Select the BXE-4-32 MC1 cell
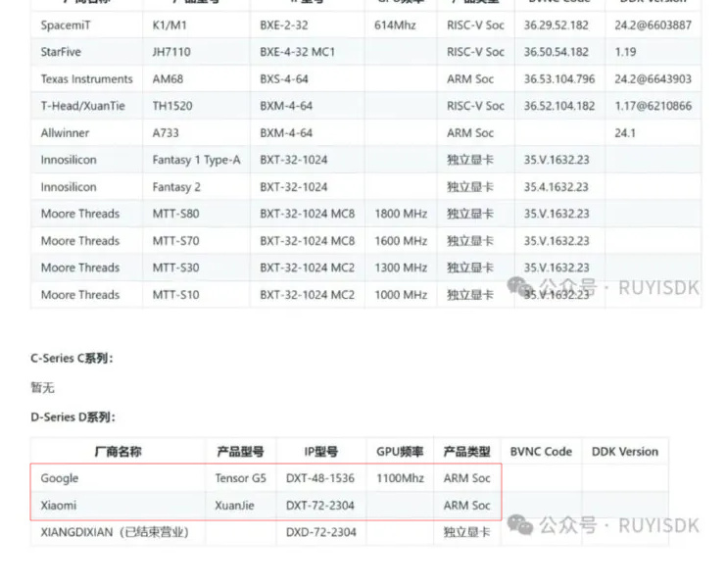The height and width of the screenshot is (588, 727). [297, 52]
